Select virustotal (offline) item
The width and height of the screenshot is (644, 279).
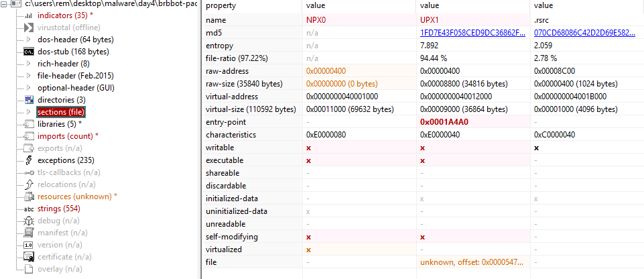pyautogui.click(x=68, y=27)
